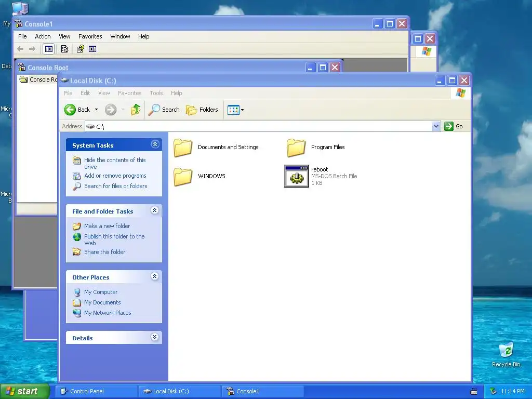This screenshot has width=532, height=399.
Task: Click the Help icon in Console1 toolbar
Action: [x=81, y=49]
